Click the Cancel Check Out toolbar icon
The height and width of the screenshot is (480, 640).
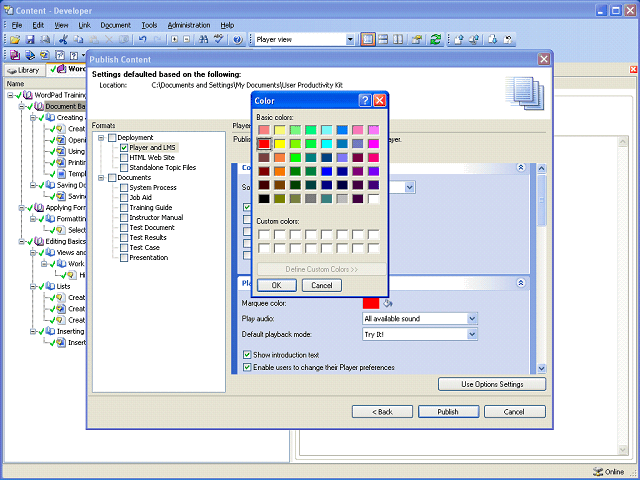508,40
